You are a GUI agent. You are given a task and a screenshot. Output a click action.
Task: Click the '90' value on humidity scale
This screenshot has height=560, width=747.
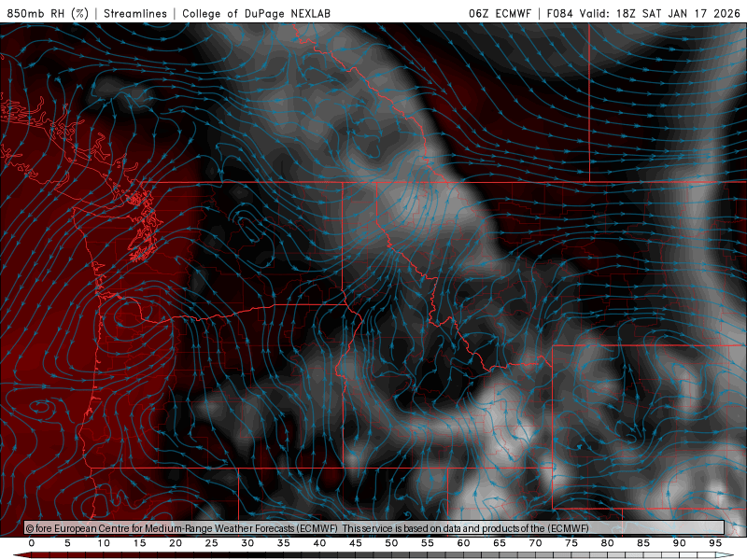click(679, 543)
